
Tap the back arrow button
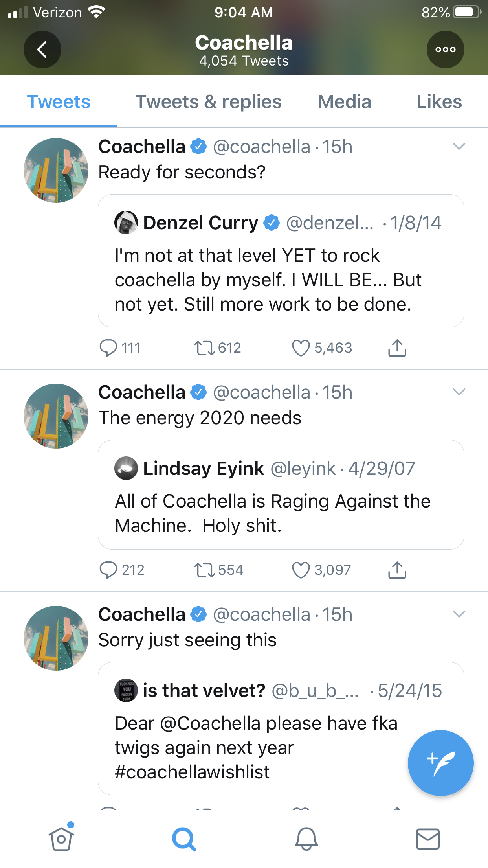pyautogui.click(x=42, y=50)
